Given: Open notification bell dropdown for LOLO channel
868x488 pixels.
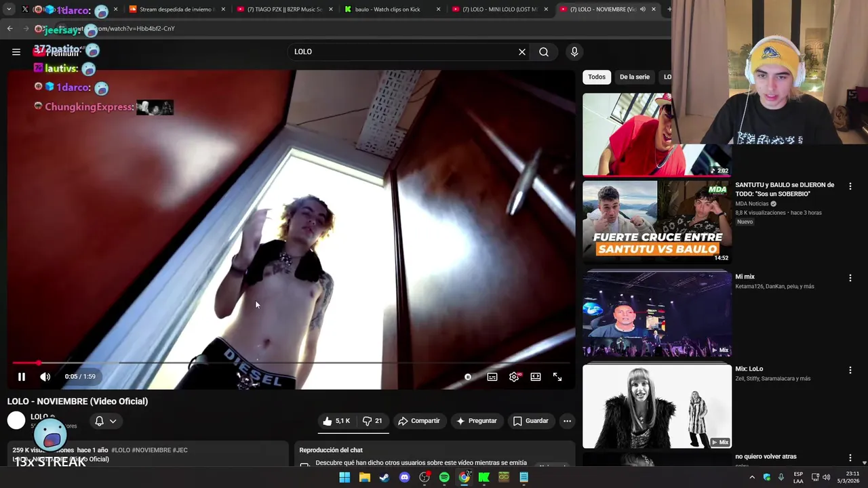Looking at the screenshot, I should [105, 421].
